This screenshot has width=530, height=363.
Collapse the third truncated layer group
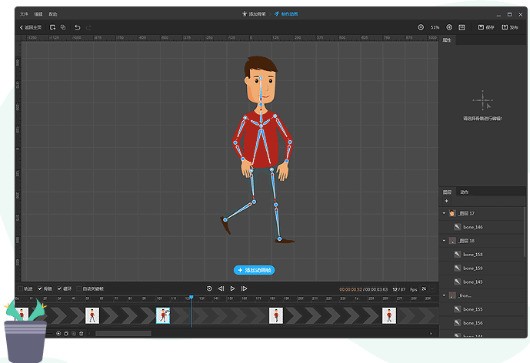click(x=444, y=295)
